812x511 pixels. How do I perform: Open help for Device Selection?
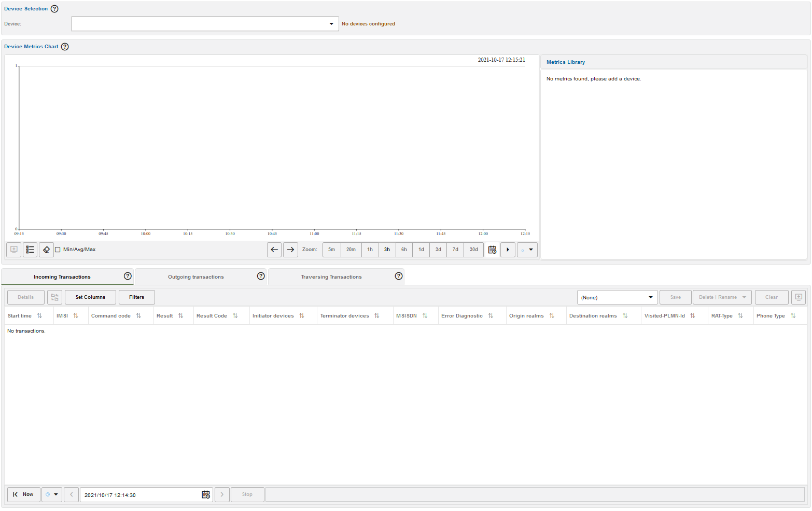(54, 9)
